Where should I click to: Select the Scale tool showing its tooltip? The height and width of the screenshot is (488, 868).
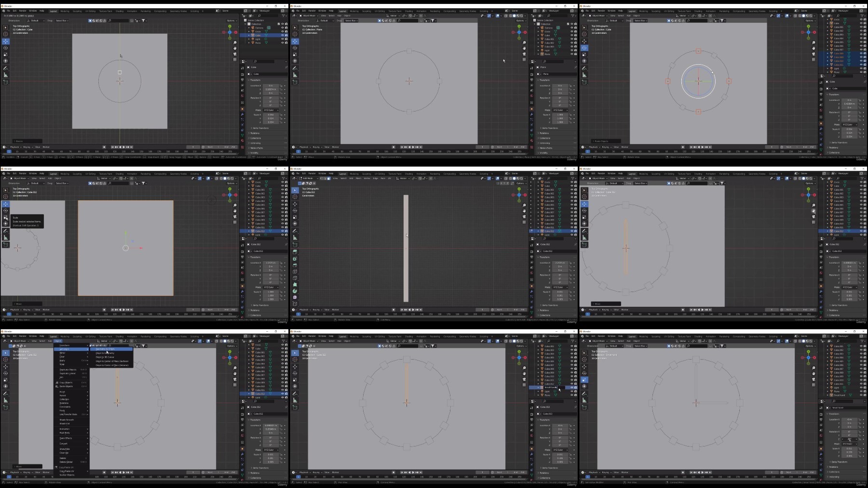[x=6, y=217]
